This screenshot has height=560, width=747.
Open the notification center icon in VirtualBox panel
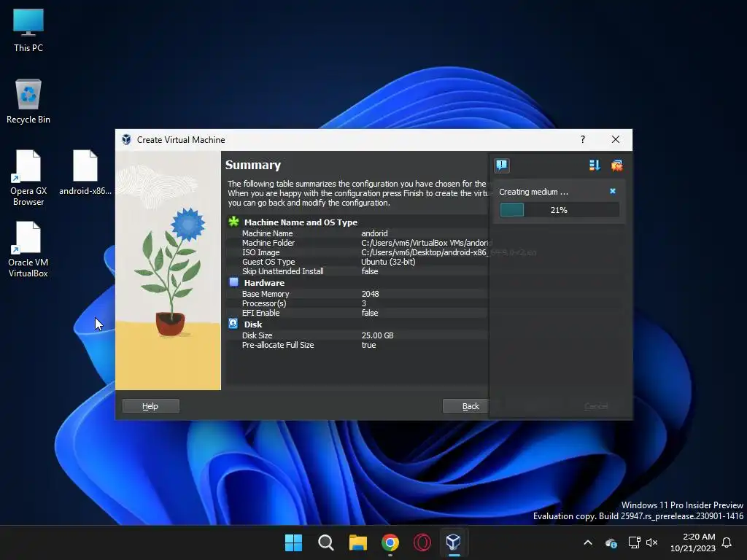(502, 166)
